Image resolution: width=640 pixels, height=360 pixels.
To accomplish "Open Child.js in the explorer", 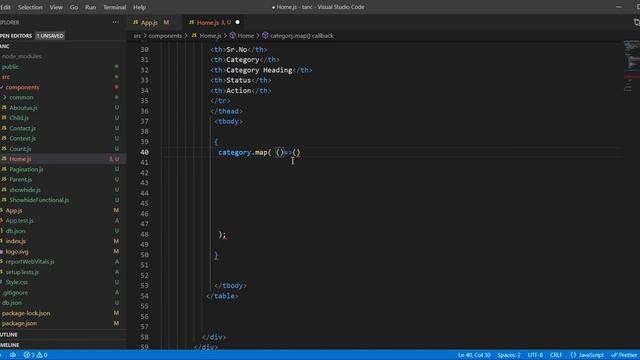I will click(19, 118).
